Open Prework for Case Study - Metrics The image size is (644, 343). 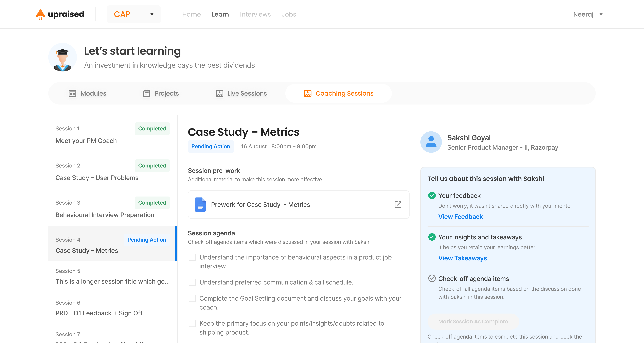299,205
